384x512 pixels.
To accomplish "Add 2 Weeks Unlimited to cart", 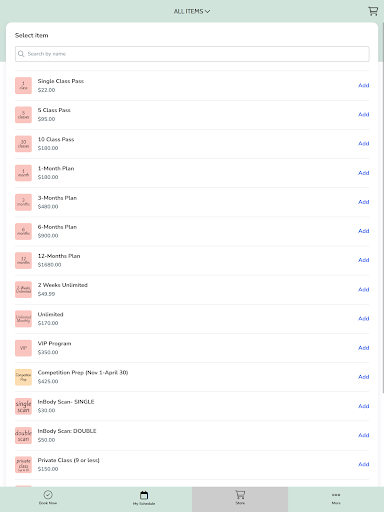I will coord(364,289).
